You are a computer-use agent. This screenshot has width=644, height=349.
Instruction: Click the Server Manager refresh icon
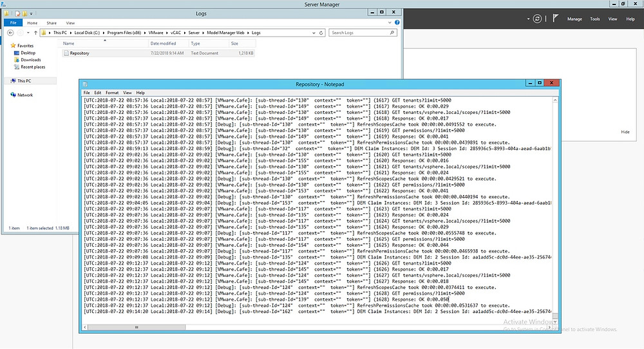[537, 19]
